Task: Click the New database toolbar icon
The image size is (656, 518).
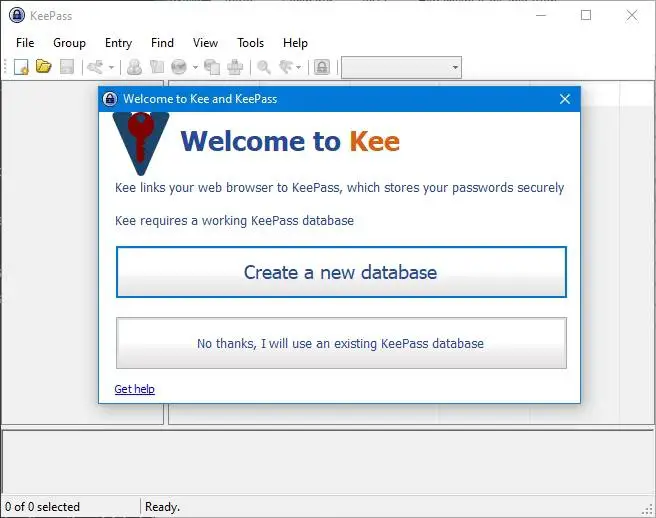Action: pyautogui.click(x=21, y=67)
